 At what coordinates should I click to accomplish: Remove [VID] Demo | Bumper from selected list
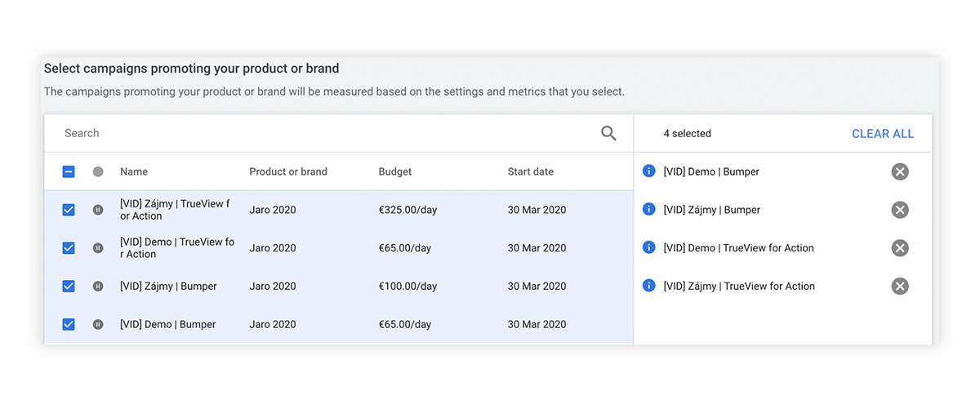pyautogui.click(x=899, y=171)
